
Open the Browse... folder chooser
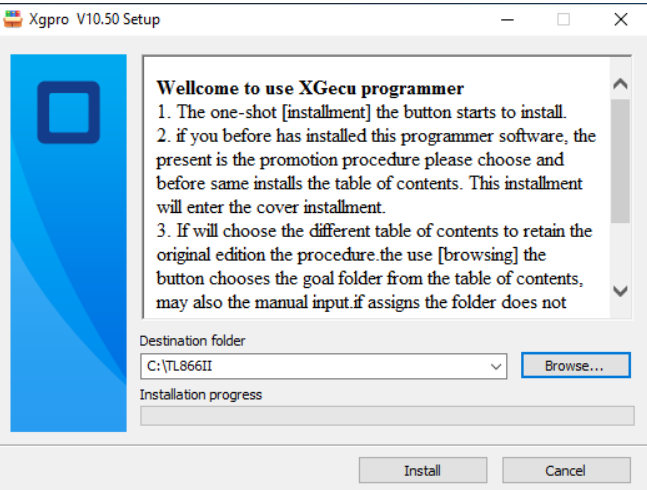click(x=576, y=365)
